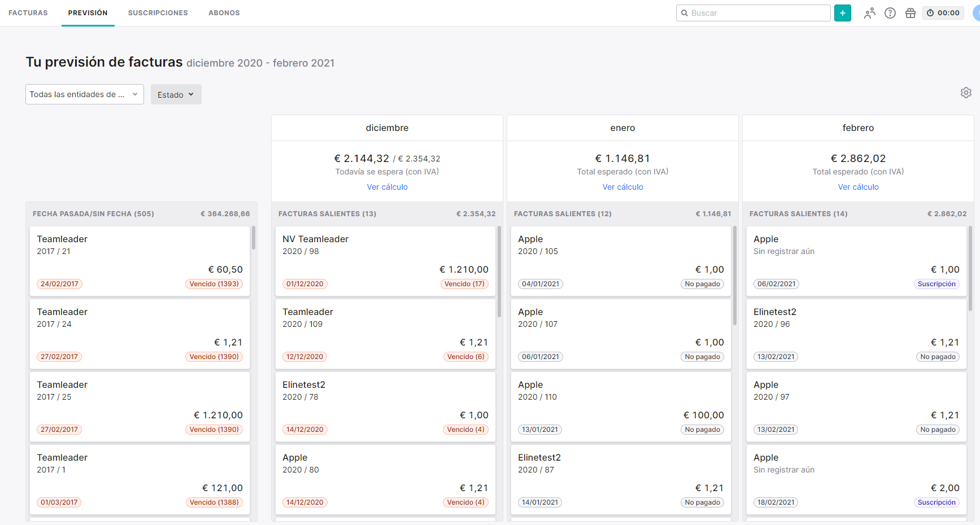Open NV Teamleader invoice 2020 / 98
The image size is (980, 525).
coord(385,261)
